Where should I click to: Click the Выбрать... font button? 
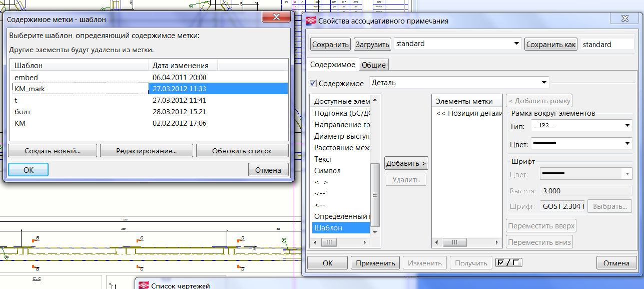click(x=610, y=206)
